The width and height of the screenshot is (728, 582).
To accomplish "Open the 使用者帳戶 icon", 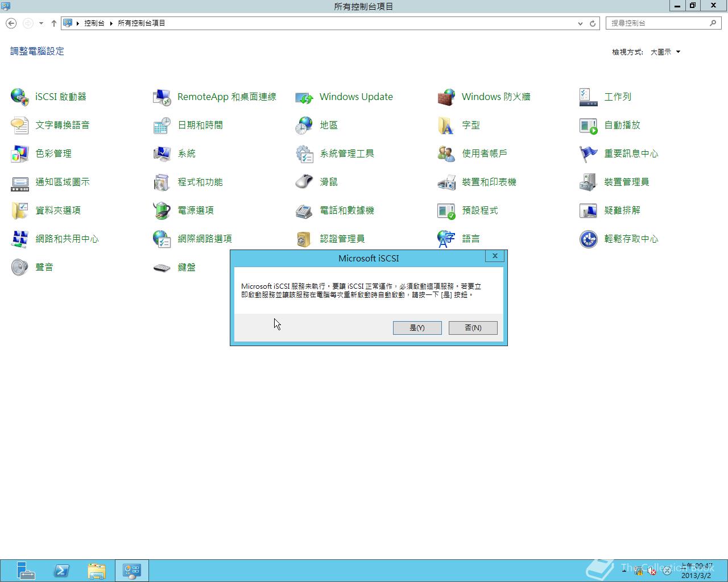I will (446, 153).
